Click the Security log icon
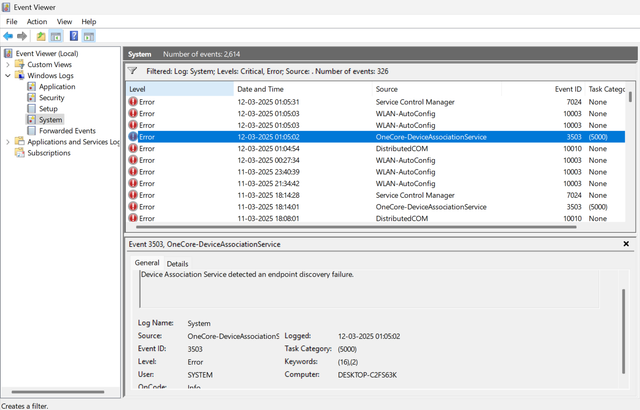This screenshot has width=640, height=410. pyautogui.click(x=31, y=97)
